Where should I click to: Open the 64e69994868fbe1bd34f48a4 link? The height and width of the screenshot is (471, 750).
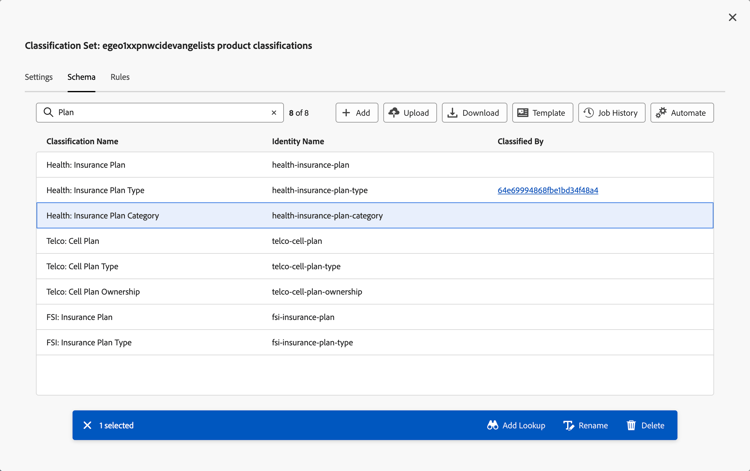coord(548,190)
